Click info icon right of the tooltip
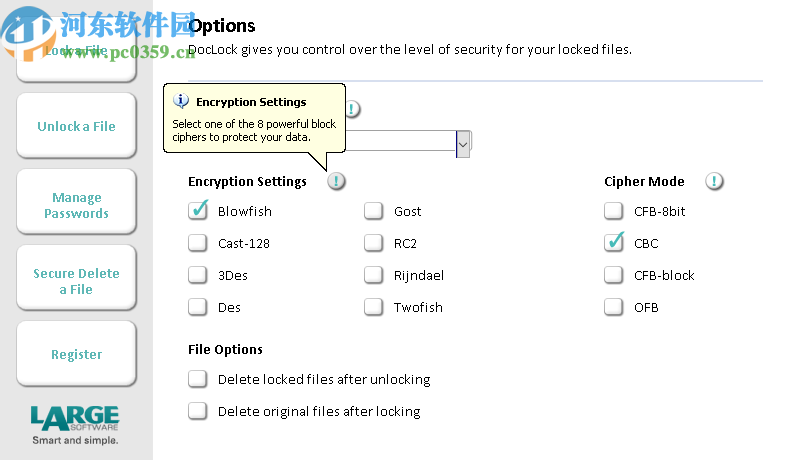Screen dimensions: 796x460 (353, 110)
